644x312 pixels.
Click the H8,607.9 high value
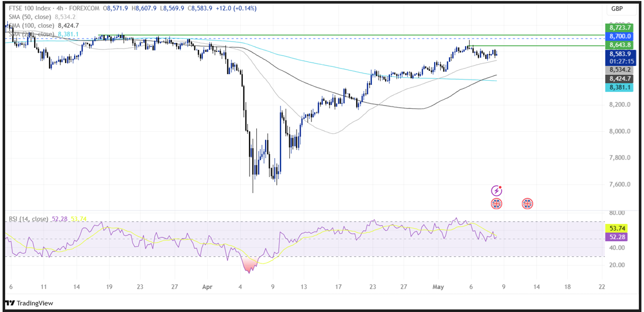145,9
